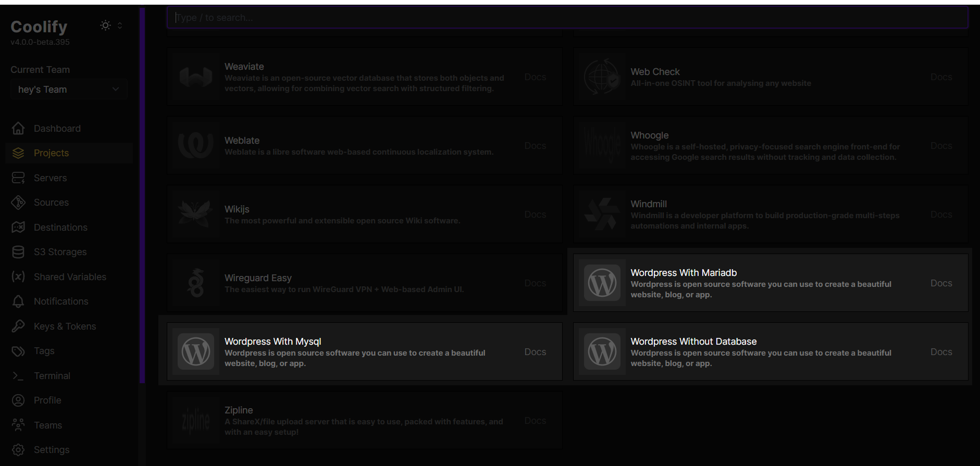Click the Web Check globe icon
Viewport: 980px width, 466px height.
pyautogui.click(x=602, y=77)
